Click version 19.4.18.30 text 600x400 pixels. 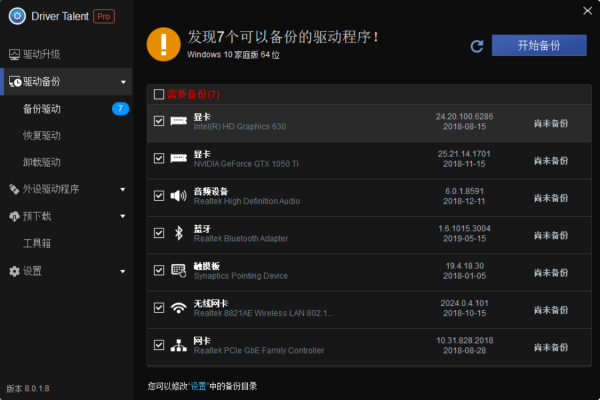pyautogui.click(x=465, y=266)
